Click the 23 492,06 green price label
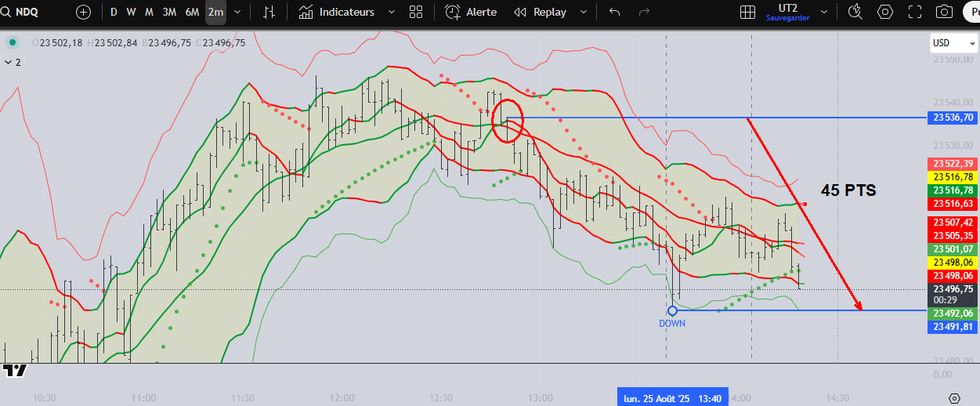Viewport: 980px width, 406px height. (x=953, y=314)
